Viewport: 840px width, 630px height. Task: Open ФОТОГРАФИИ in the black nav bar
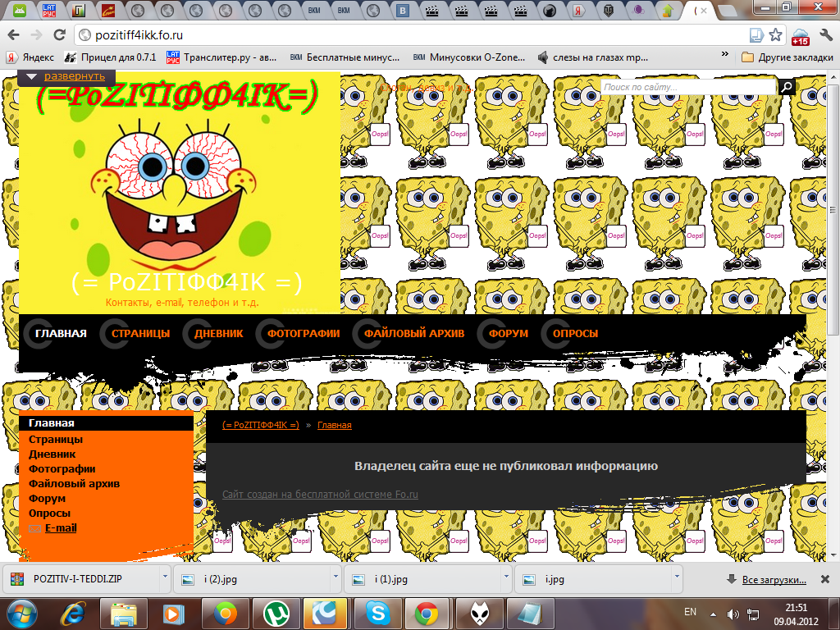click(x=304, y=333)
